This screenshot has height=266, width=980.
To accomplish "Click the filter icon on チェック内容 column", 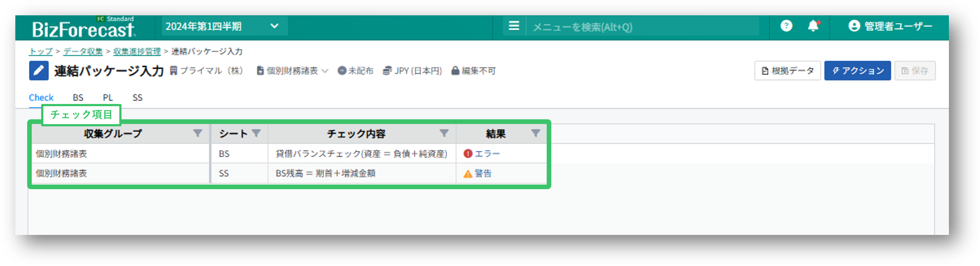I will coord(444,133).
